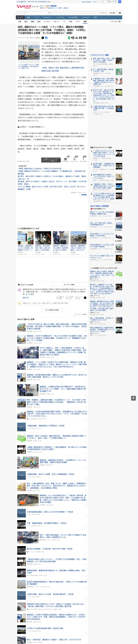Click the top-right blue search button

(x=120, y=2)
